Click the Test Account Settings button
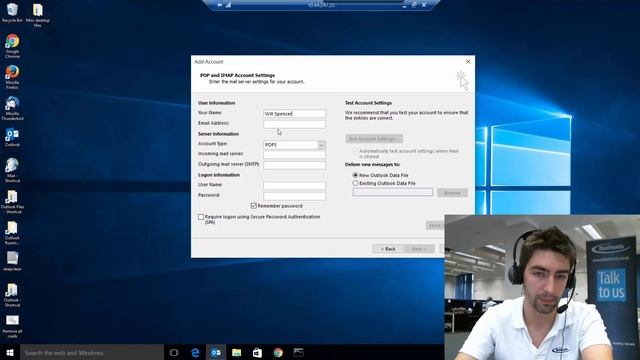 click(x=374, y=139)
